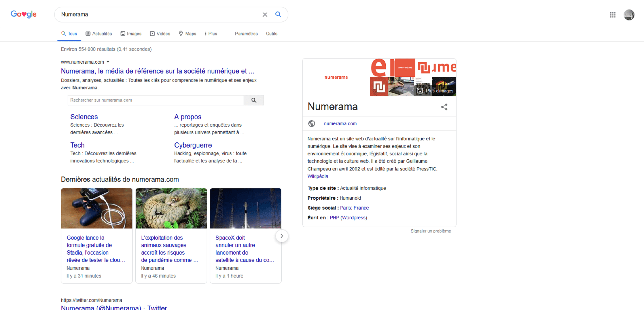Open the PHP link in Écrit en
Screen dimensions: 644x310
tap(334, 218)
